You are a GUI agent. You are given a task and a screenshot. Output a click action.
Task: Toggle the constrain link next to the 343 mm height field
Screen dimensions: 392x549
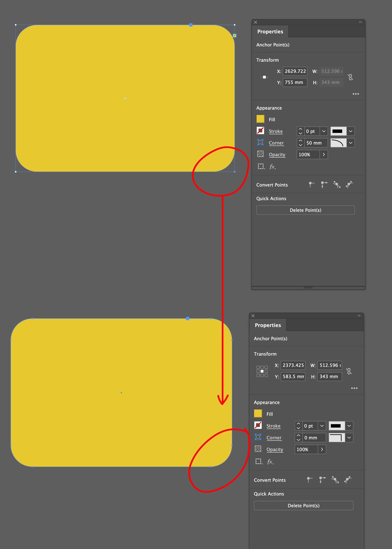pyautogui.click(x=349, y=371)
